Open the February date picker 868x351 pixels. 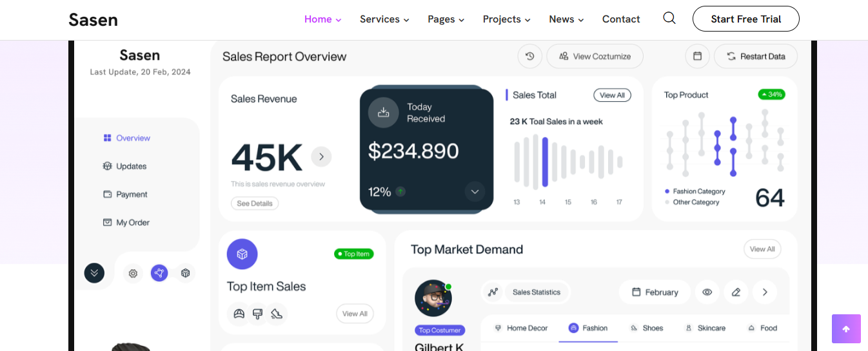(655, 292)
